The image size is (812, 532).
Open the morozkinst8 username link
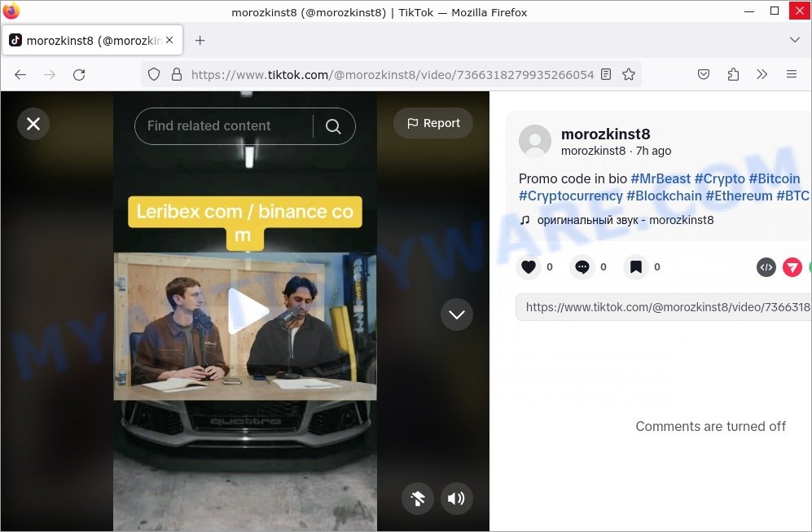(x=605, y=134)
